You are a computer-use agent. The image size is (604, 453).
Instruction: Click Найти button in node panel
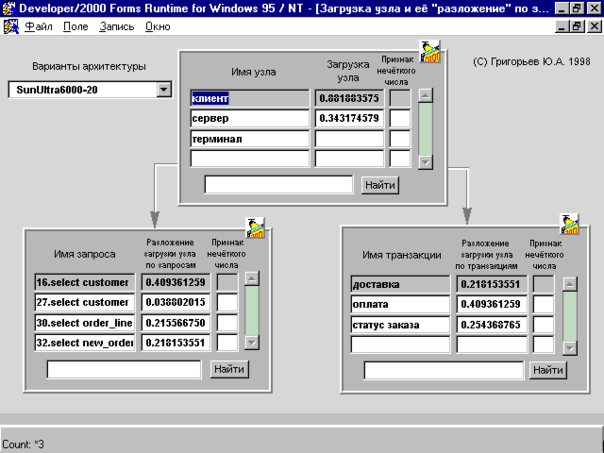380,185
